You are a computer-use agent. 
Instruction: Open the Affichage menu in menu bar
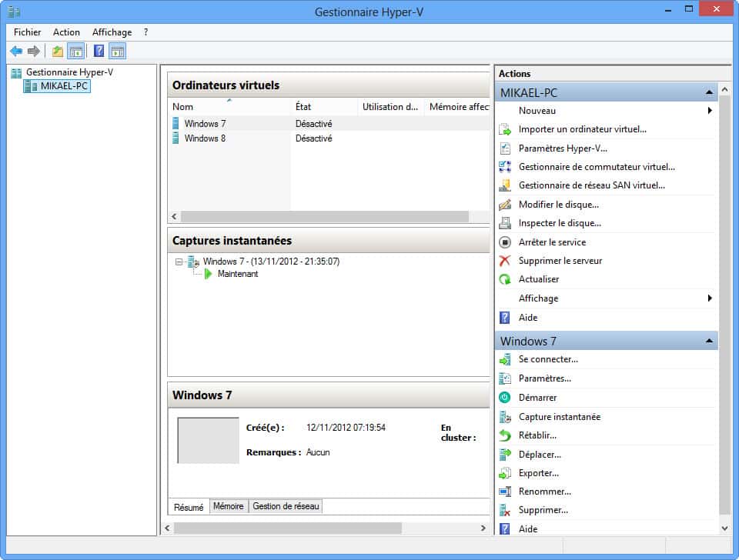(x=112, y=32)
